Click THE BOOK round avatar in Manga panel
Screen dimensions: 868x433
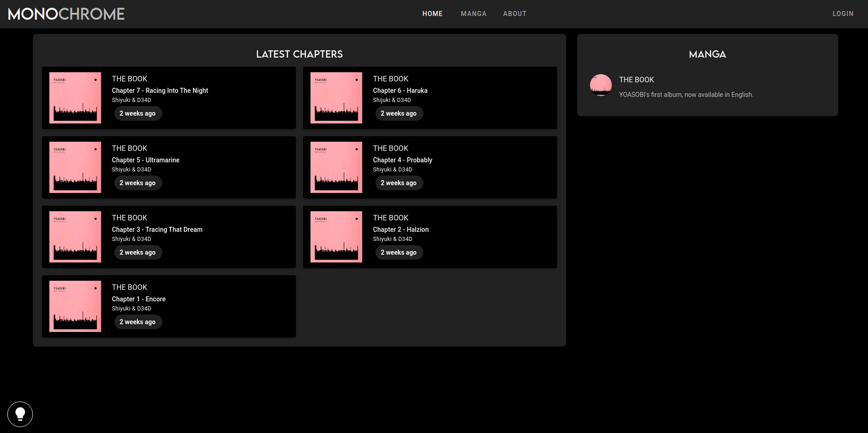(x=601, y=85)
